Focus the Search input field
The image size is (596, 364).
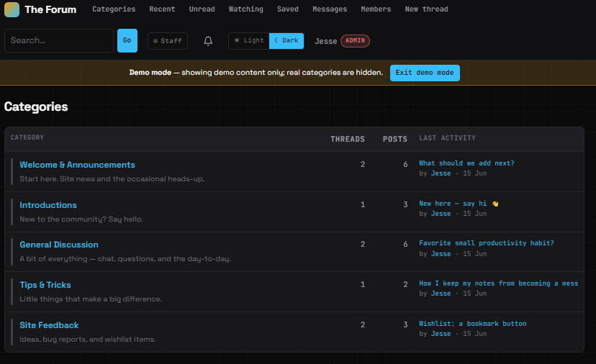point(59,41)
